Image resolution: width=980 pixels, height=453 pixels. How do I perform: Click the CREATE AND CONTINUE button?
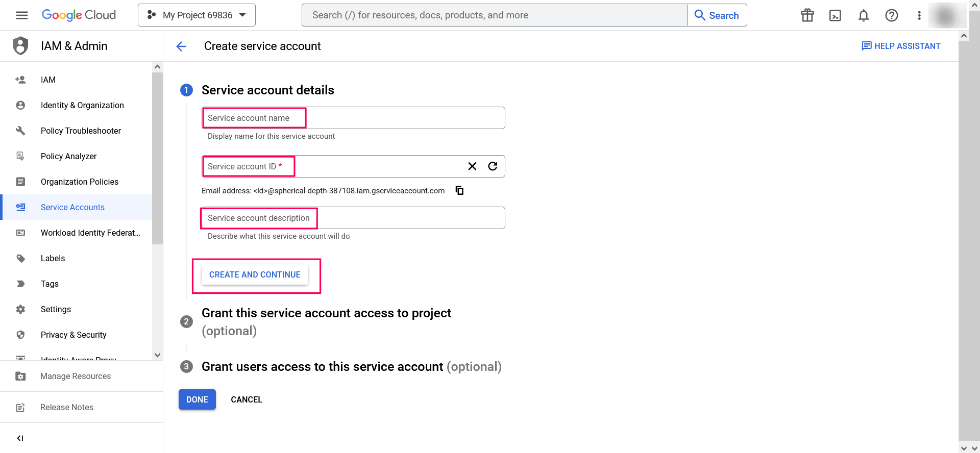click(x=255, y=274)
